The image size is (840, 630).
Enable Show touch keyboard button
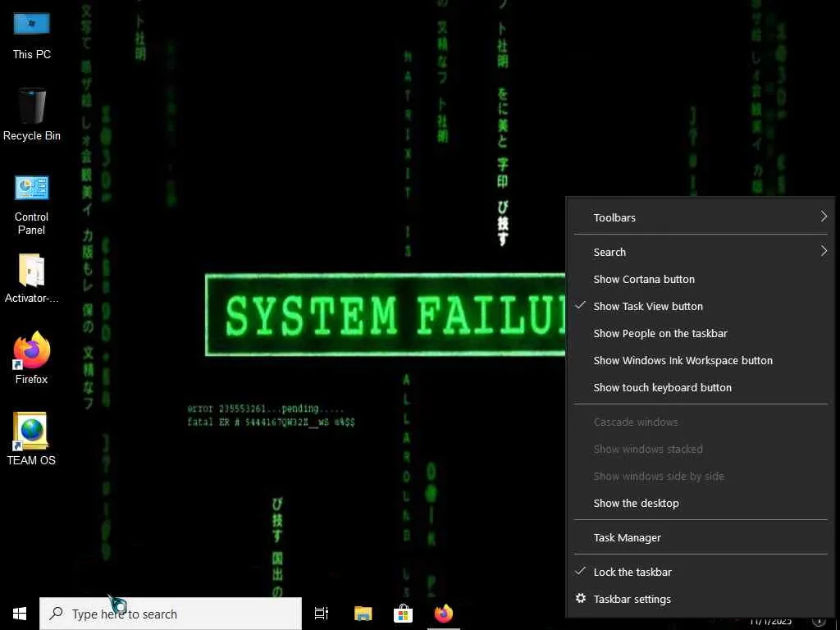(x=701, y=387)
